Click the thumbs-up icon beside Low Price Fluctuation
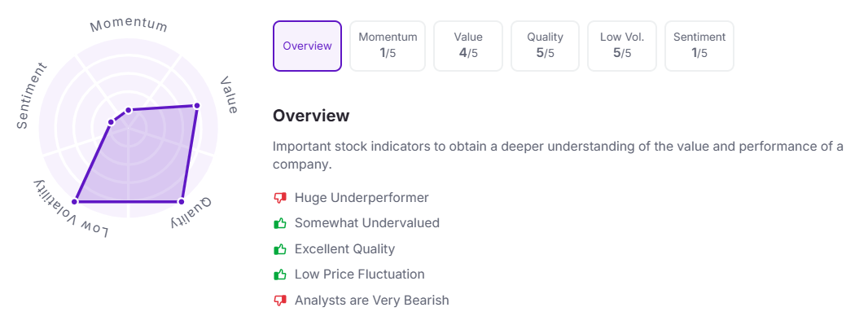Image resolution: width=868 pixels, height=325 pixels. coord(280,274)
